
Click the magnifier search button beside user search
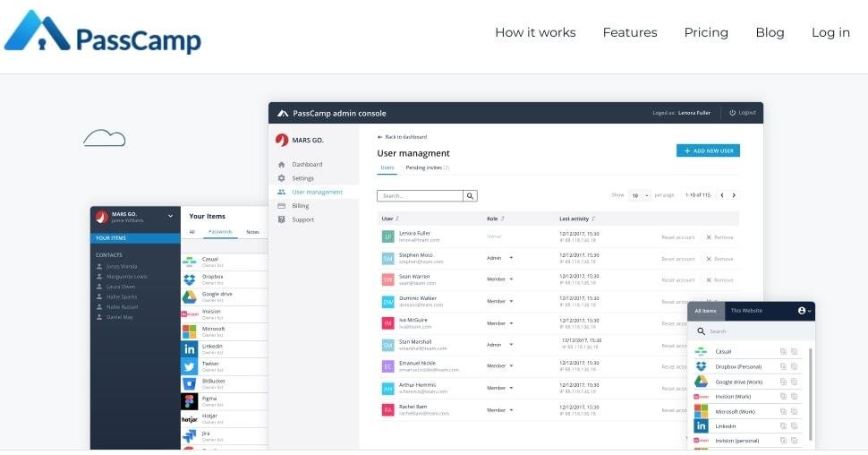pyautogui.click(x=470, y=195)
